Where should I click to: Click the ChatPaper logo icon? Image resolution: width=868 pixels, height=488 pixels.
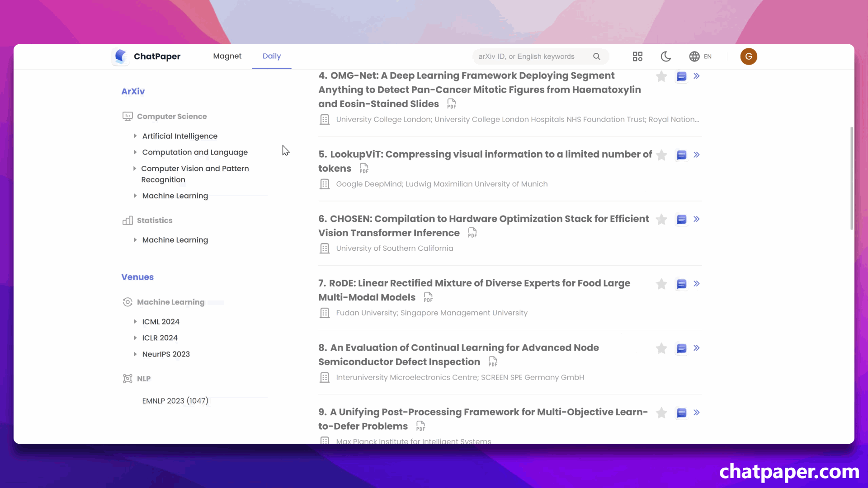click(119, 56)
